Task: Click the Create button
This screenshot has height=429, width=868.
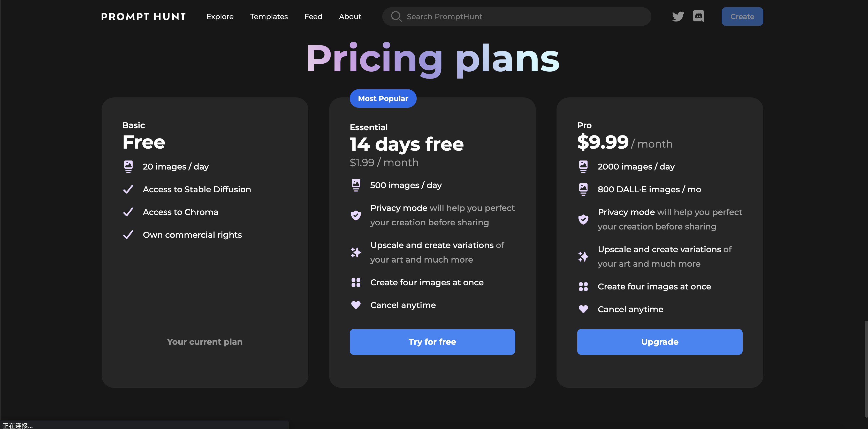Action: click(742, 17)
